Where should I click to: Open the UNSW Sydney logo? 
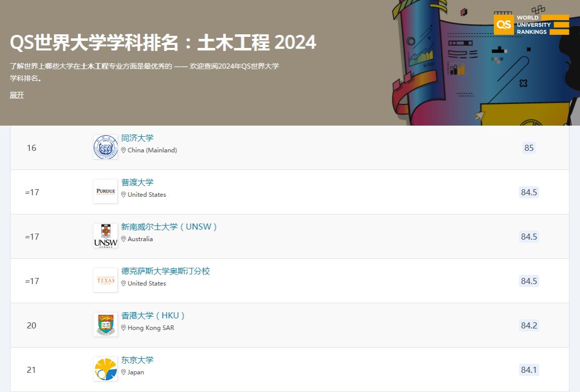105,236
